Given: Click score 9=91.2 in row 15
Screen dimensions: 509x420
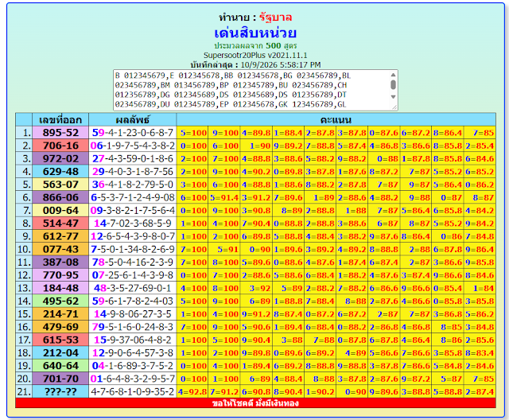Looking at the screenshot, I should pos(256,314).
